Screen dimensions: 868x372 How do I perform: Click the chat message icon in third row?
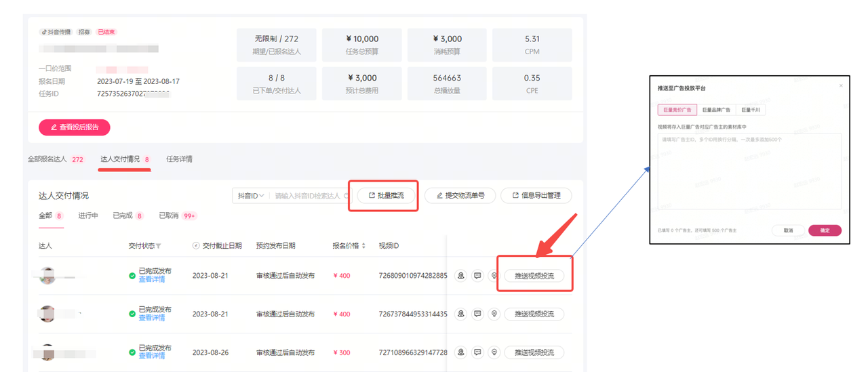coord(477,352)
